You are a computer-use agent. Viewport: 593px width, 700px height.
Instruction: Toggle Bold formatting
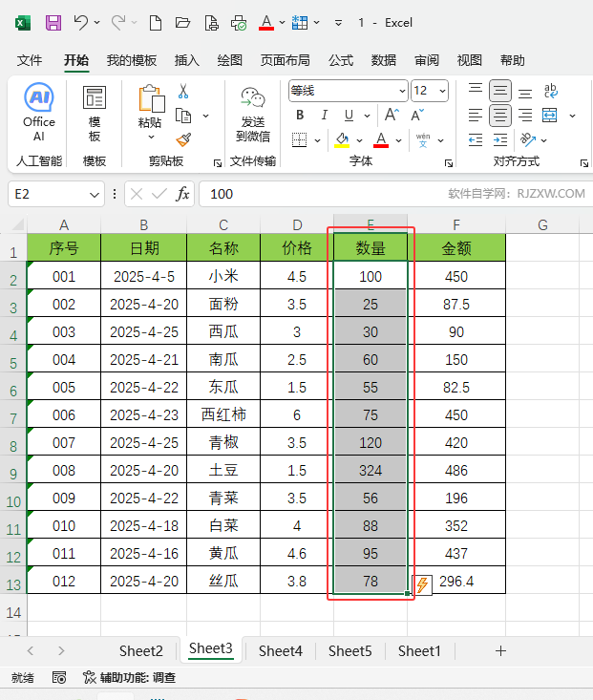pos(300,116)
